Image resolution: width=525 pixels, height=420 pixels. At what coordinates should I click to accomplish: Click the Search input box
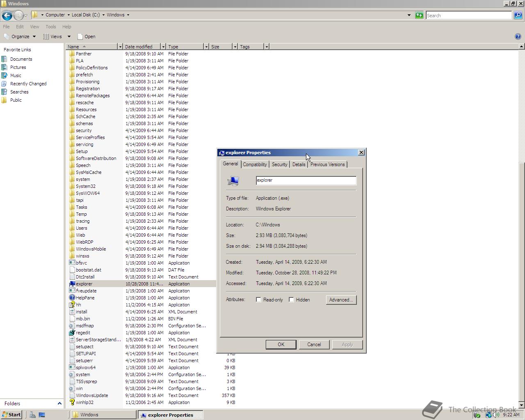click(x=468, y=15)
